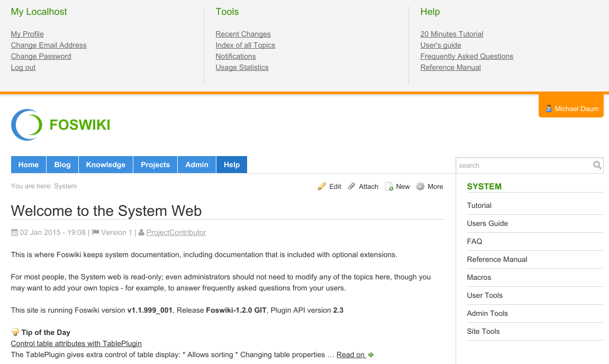Click the green Read on arrow
Image resolution: width=609 pixels, height=364 pixels.
click(x=371, y=355)
